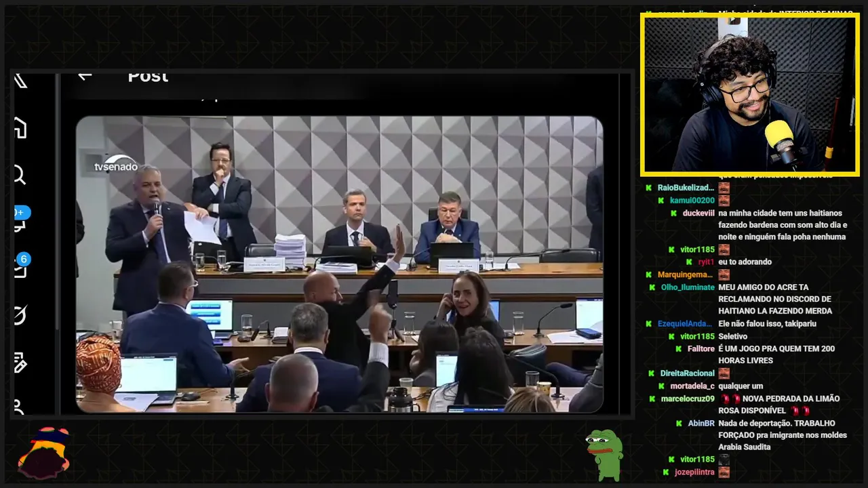The image size is (868, 488).
Task: Click the emote posted by kamui00200
Action: (x=724, y=201)
